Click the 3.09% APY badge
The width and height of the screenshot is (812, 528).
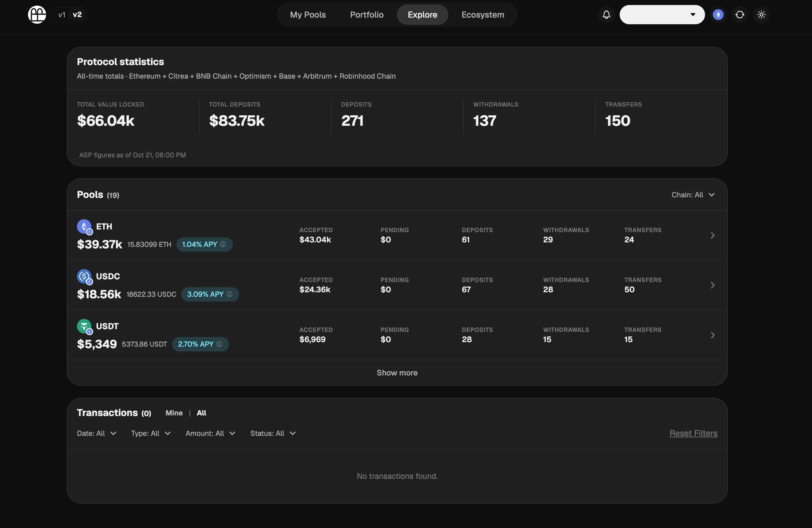pos(210,294)
